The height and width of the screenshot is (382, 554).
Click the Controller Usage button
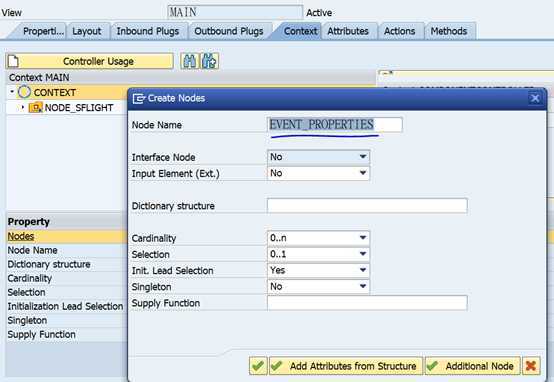[90, 61]
